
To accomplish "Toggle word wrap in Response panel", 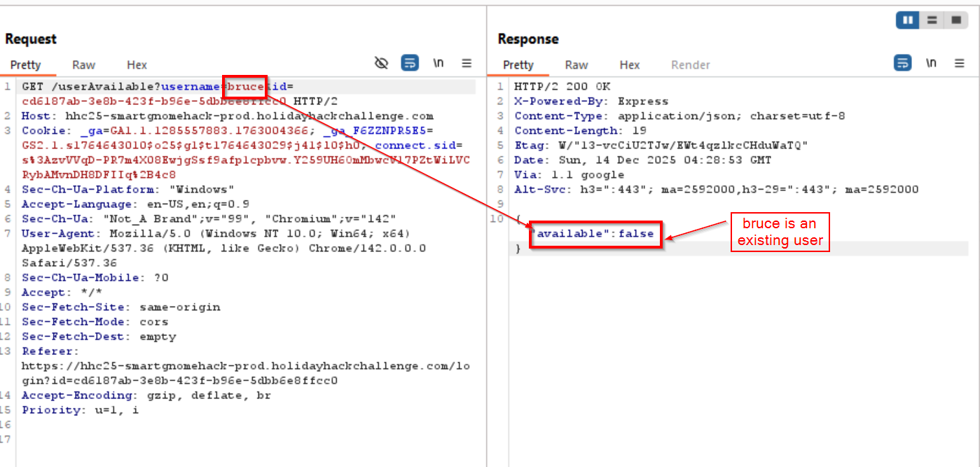I will [902, 64].
